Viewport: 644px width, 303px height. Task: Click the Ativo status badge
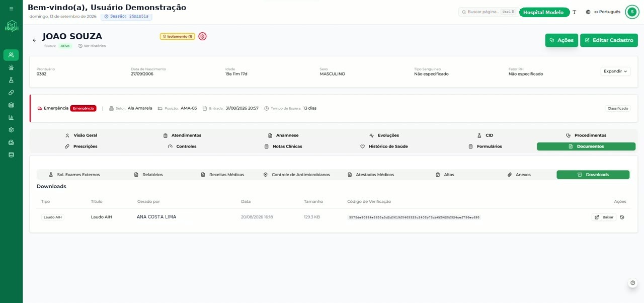pyautogui.click(x=65, y=46)
